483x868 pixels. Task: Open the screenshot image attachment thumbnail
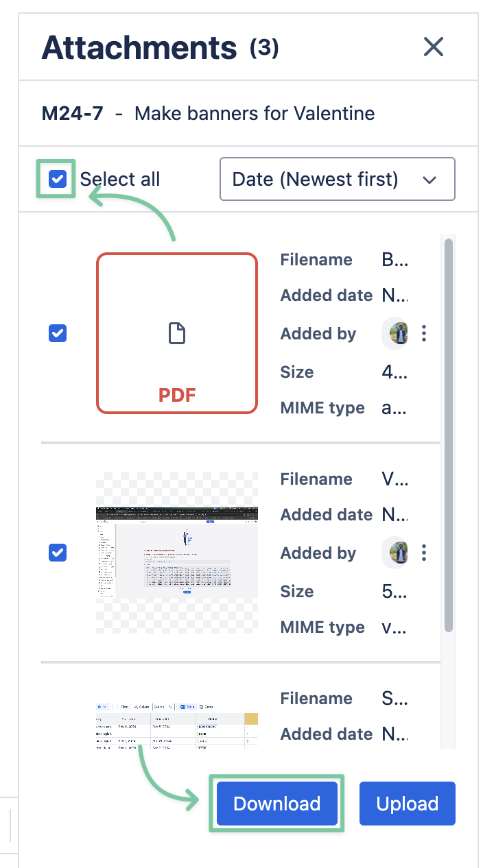click(x=177, y=552)
